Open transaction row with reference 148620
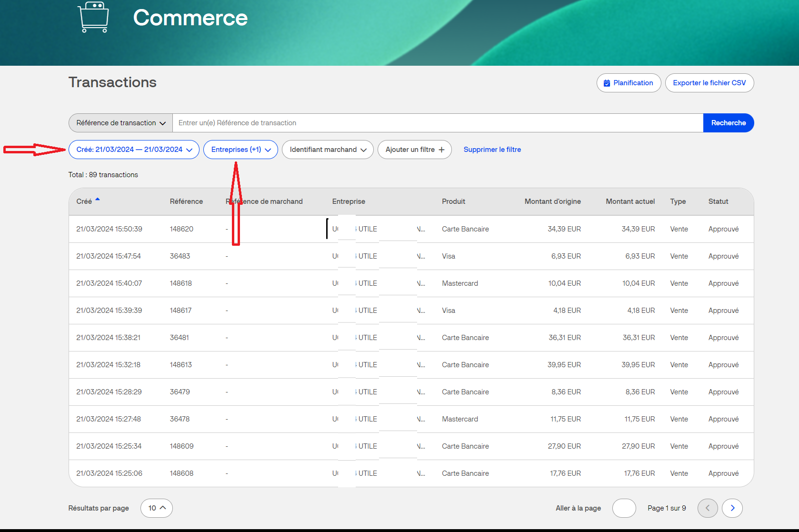The image size is (799, 532). click(181, 229)
